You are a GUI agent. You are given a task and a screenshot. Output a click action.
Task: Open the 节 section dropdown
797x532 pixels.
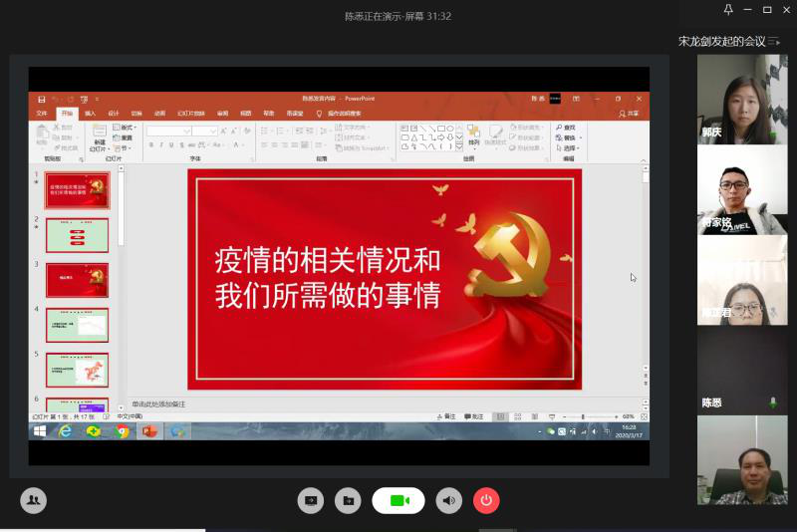point(123,148)
